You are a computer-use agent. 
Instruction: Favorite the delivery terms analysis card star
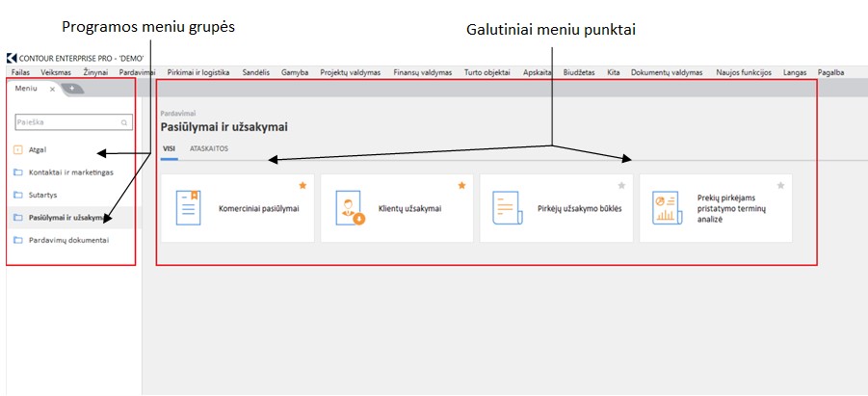click(x=780, y=186)
